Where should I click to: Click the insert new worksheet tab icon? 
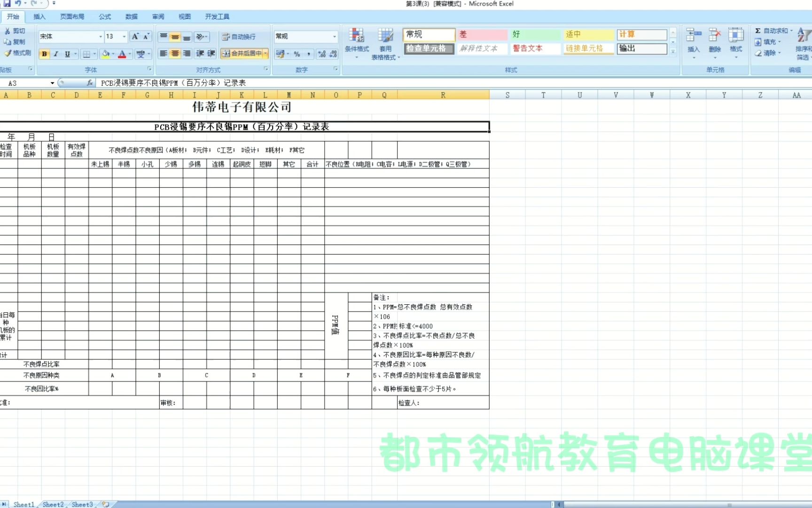[x=106, y=504]
